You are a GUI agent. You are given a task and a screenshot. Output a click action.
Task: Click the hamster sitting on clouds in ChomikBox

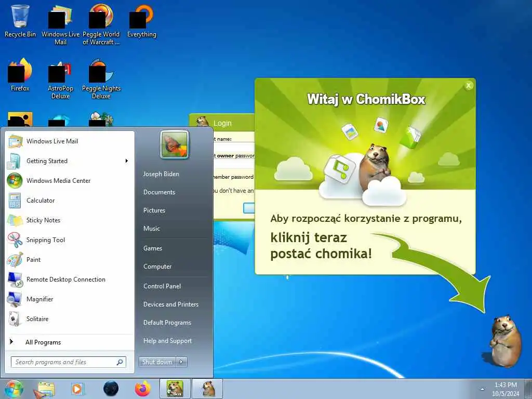pos(375,166)
